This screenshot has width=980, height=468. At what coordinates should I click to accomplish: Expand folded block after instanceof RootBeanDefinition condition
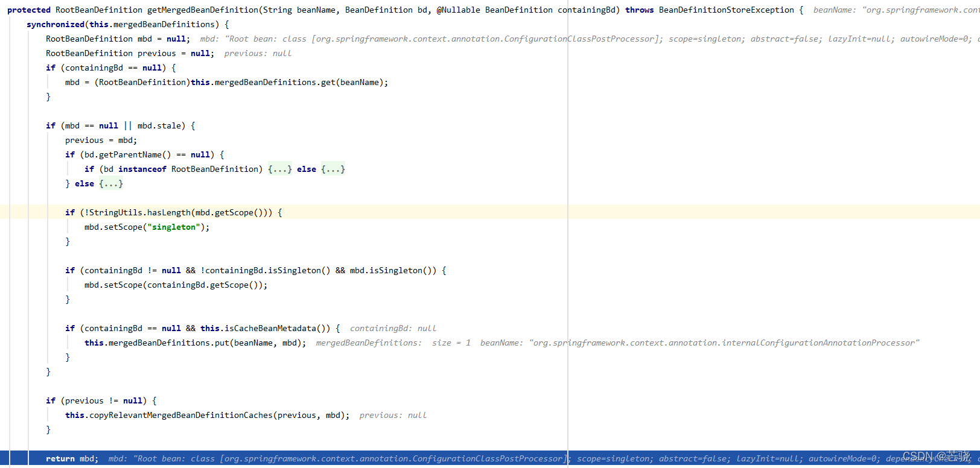click(280, 169)
